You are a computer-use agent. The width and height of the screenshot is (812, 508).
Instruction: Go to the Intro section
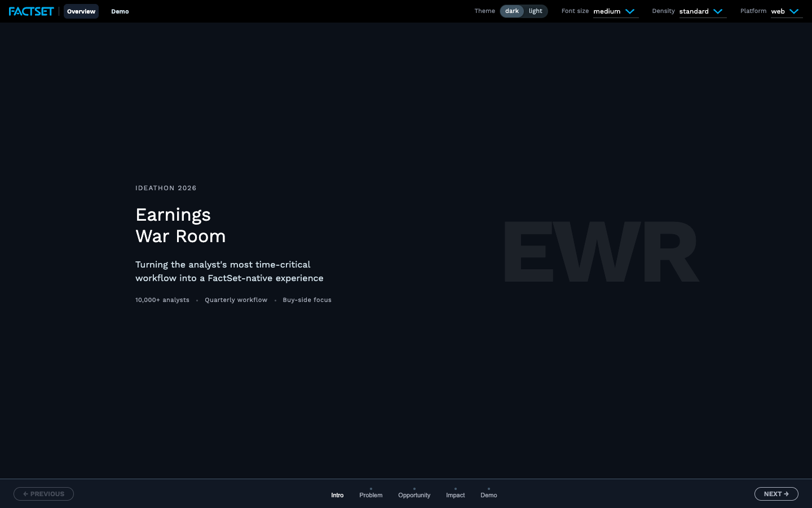(x=337, y=495)
